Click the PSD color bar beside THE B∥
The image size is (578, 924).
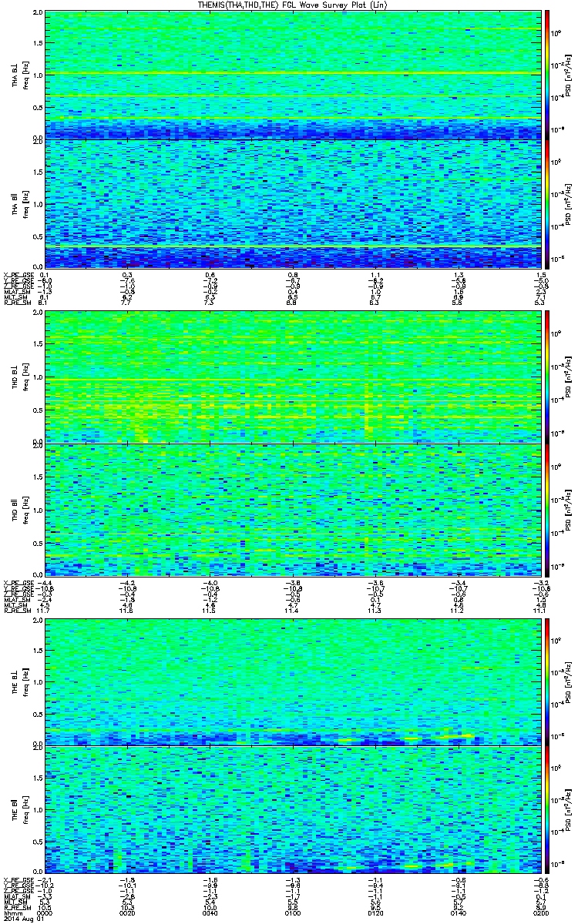pyautogui.click(x=547, y=810)
